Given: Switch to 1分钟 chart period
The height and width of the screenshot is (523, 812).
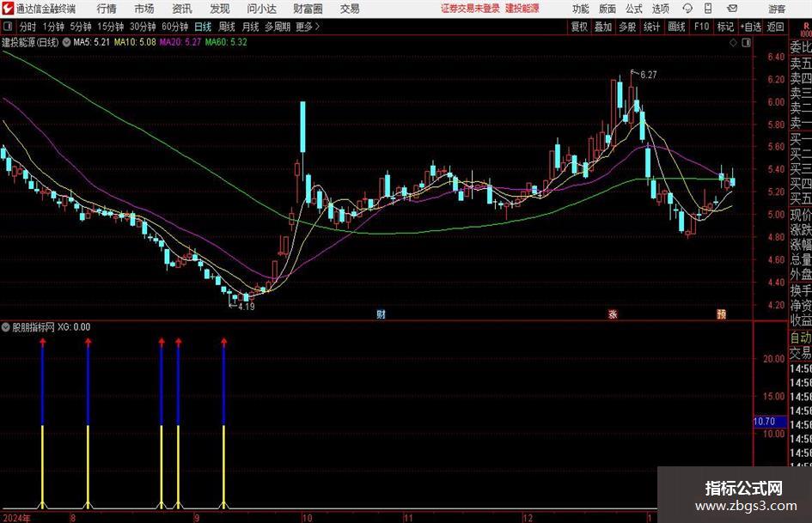Looking at the screenshot, I should (x=53, y=27).
